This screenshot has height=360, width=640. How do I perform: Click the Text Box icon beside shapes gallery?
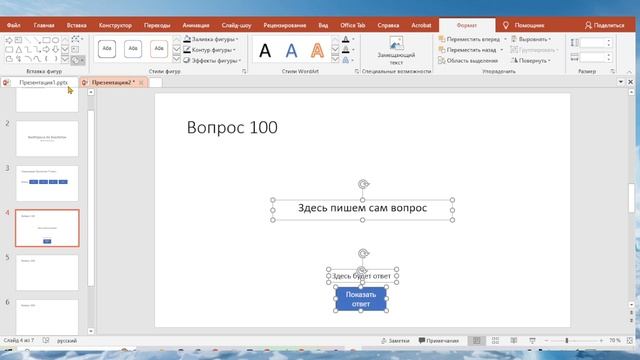pos(75,49)
